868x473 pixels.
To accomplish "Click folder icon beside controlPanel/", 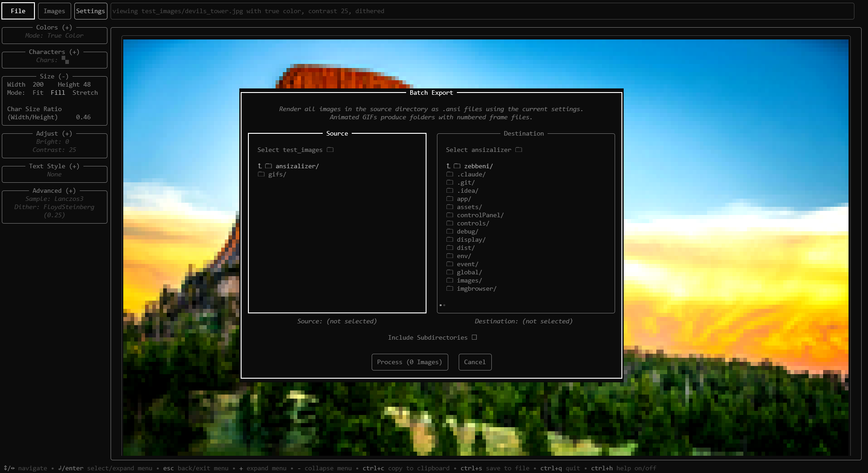I will click(x=450, y=215).
